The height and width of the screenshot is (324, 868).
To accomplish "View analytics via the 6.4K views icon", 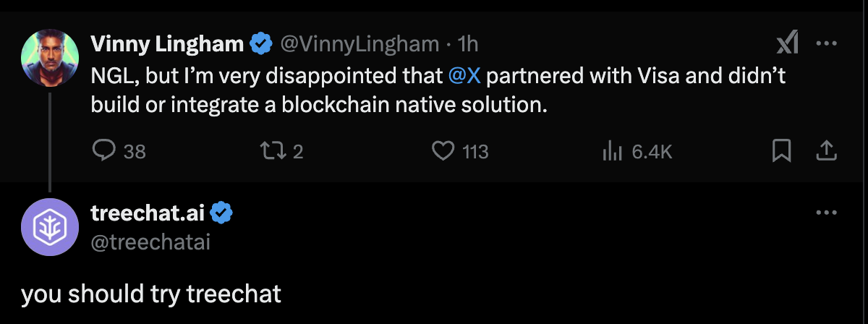I will pyautogui.click(x=613, y=150).
